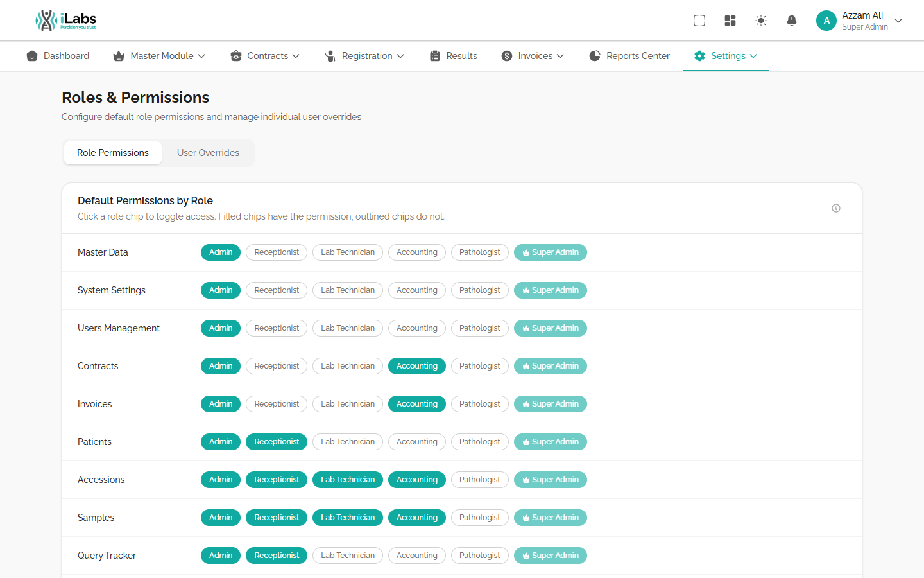The height and width of the screenshot is (578, 924).
Task: Toggle Pathologist chip for Invoices
Action: tap(480, 404)
